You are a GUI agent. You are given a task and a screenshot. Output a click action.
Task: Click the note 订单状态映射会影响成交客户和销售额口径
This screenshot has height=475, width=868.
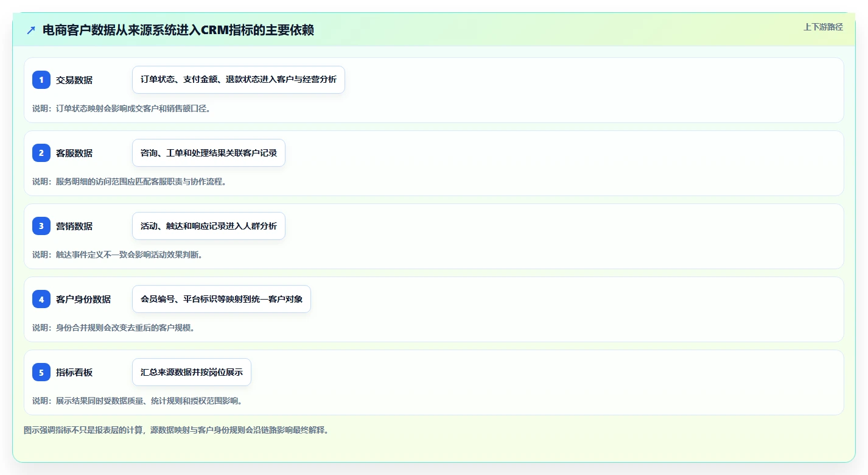tap(121, 108)
